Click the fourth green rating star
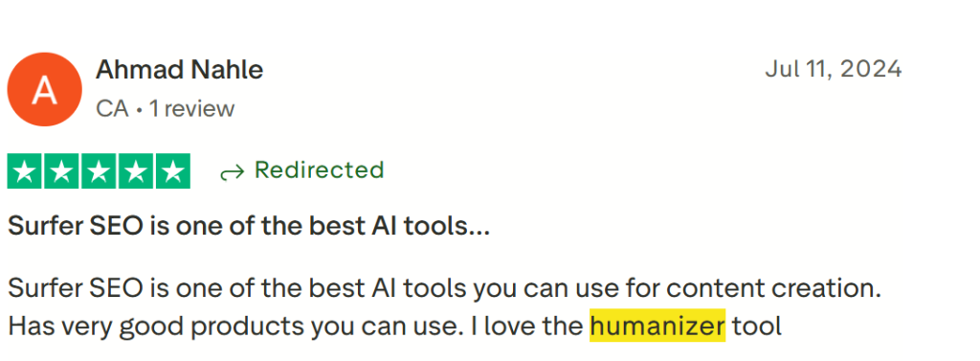Screen dimensions: 980x361 point(135,170)
